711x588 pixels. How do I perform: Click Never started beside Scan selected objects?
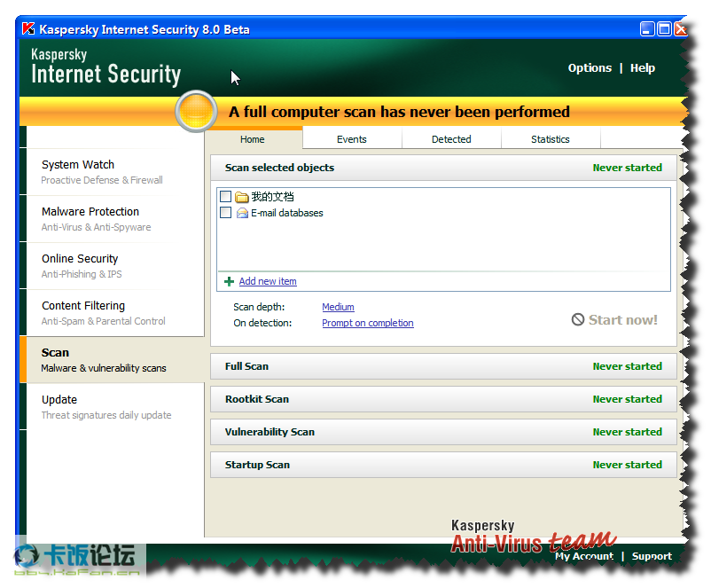628,168
